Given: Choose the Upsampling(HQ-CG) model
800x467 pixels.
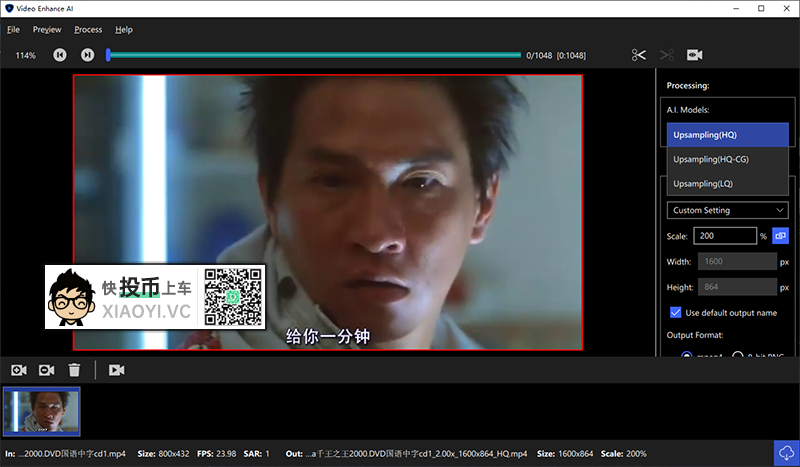Looking at the screenshot, I should tap(728, 159).
